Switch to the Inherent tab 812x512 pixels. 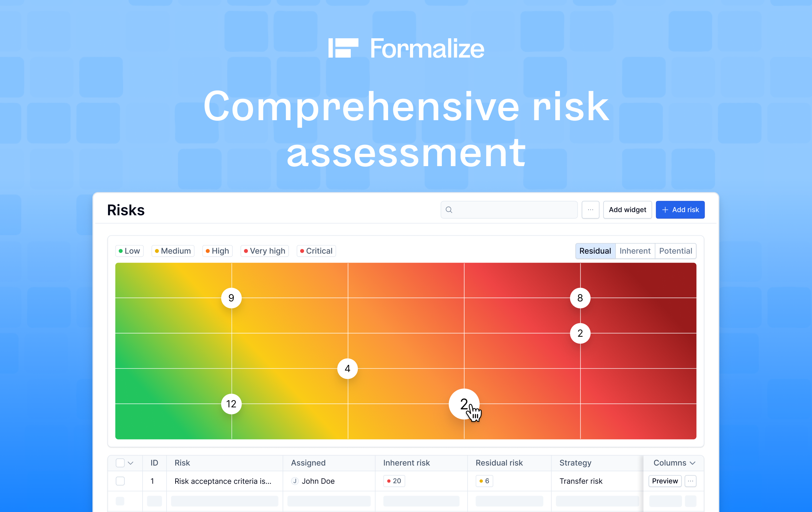point(635,251)
